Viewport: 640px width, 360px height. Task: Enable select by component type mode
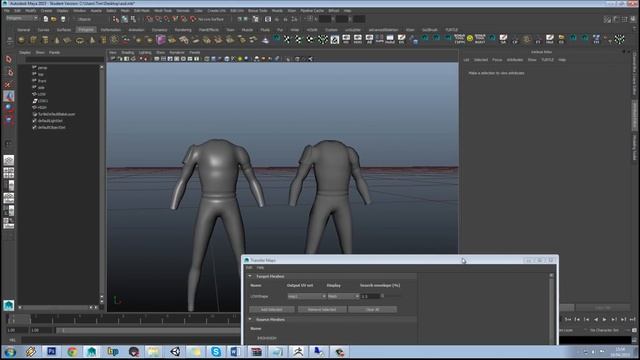[133, 19]
